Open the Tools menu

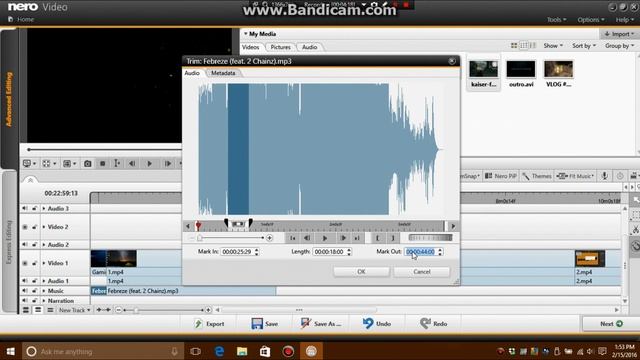tap(556, 20)
